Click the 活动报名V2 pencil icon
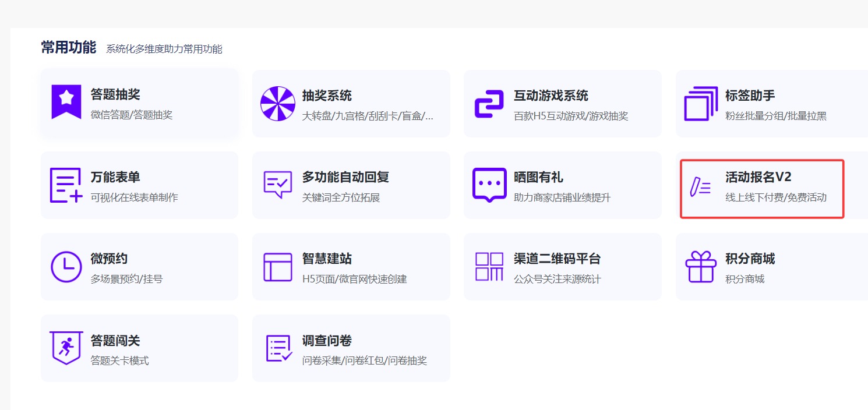This screenshot has width=868, height=410. [x=700, y=186]
